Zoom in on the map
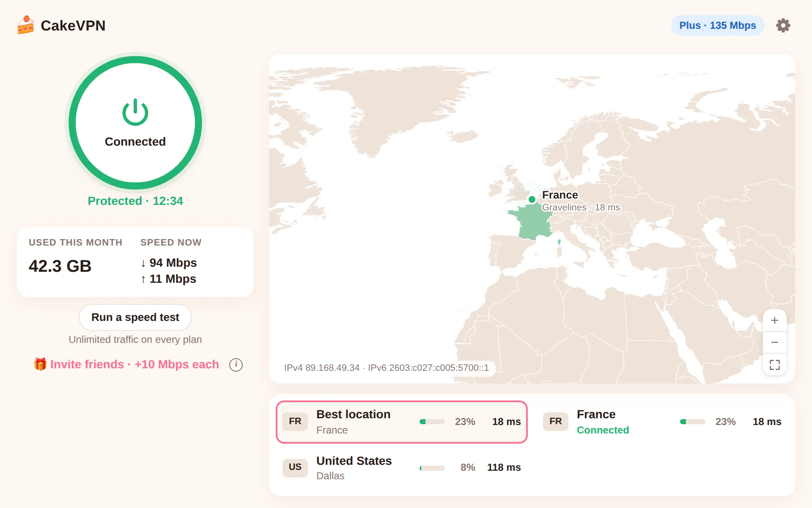Image resolution: width=812 pixels, height=508 pixels. click(775, 320)
